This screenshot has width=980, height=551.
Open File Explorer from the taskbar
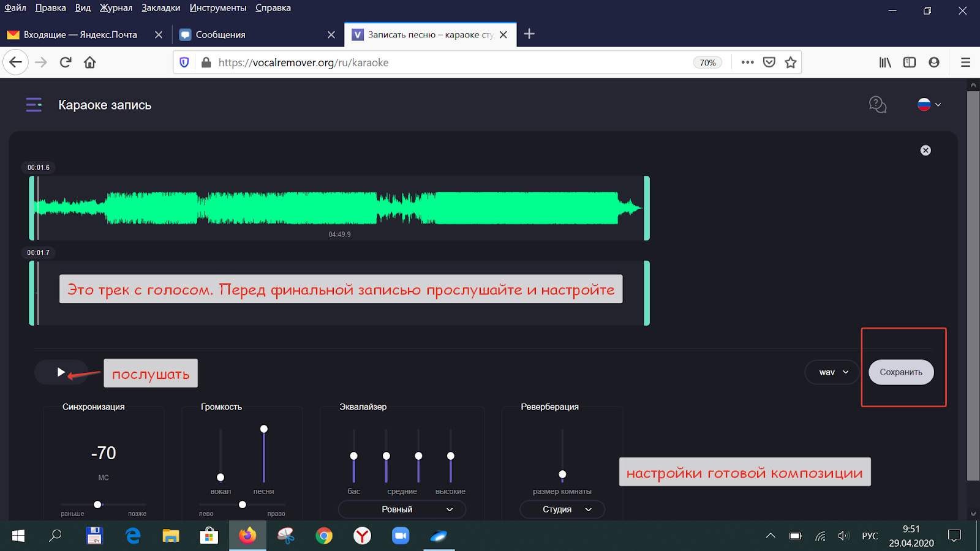coord(171,536)
